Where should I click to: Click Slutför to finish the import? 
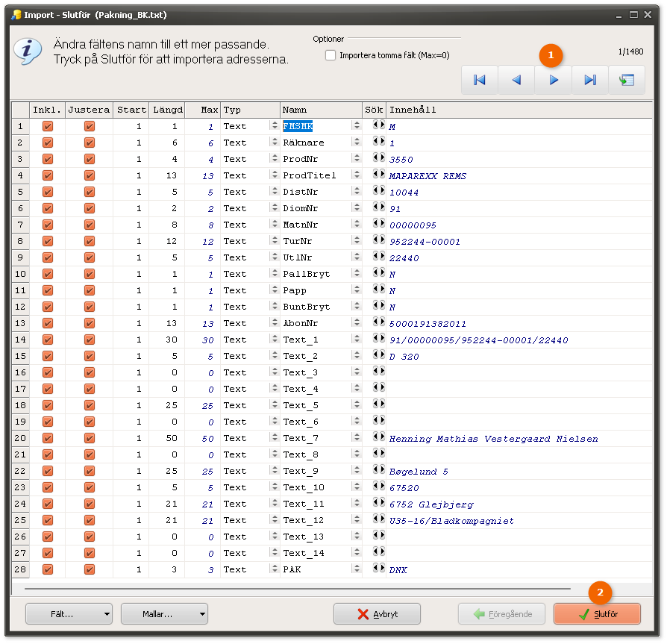click(597, 614)
